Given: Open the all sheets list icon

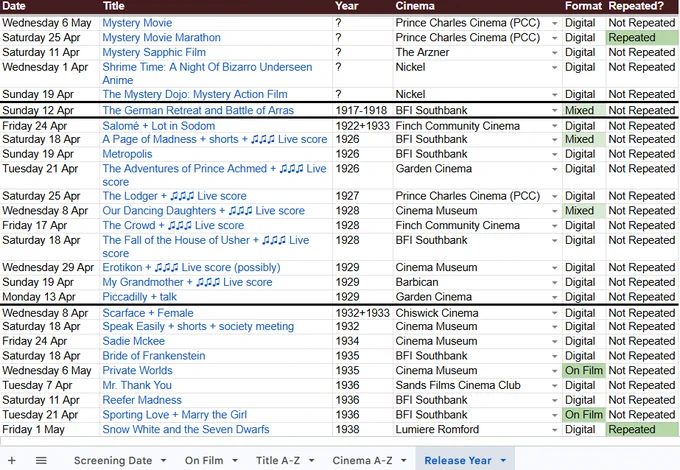Looking at the screenshot, I should (41, 460).
